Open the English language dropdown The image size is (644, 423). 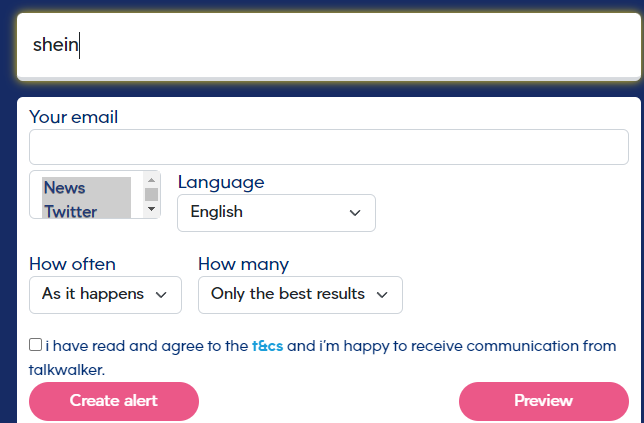[276, 213]
